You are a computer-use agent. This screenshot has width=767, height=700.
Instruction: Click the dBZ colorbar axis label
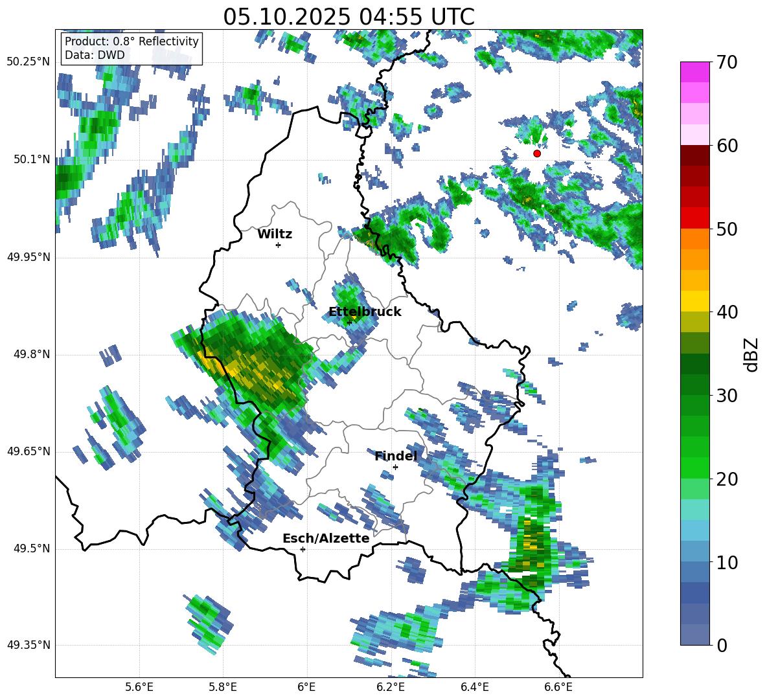coord(752,354)
